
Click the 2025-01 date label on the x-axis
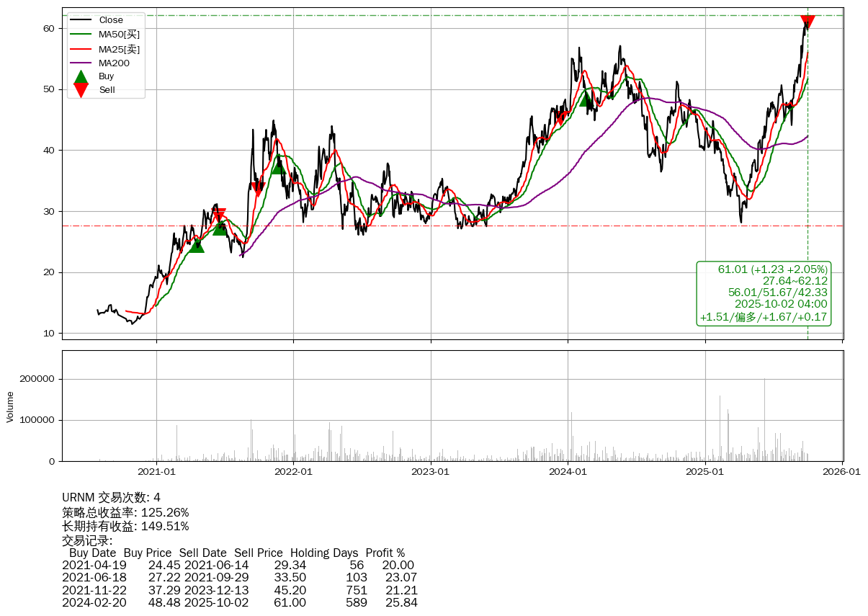click(x=705, y=472)
